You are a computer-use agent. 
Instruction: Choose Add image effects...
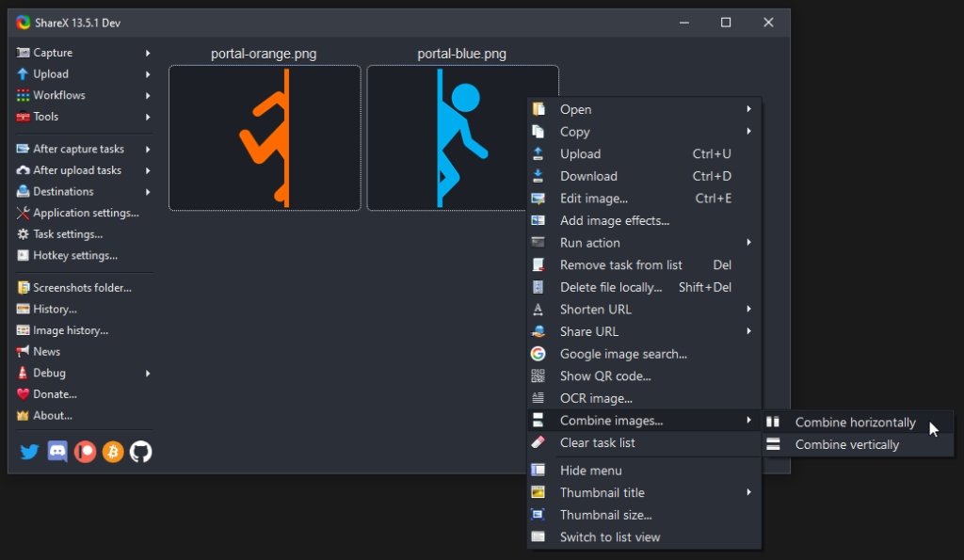pyautogui.click(x=644, y=220)
